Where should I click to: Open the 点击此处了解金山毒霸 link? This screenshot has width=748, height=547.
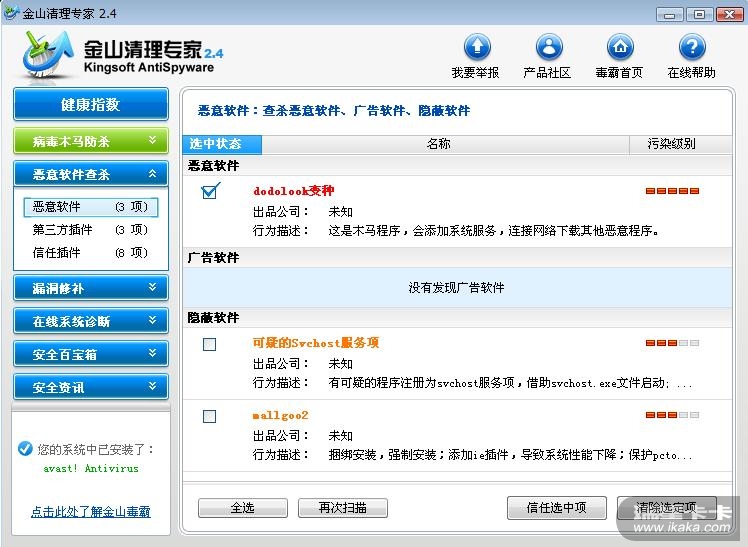point(91,512)
